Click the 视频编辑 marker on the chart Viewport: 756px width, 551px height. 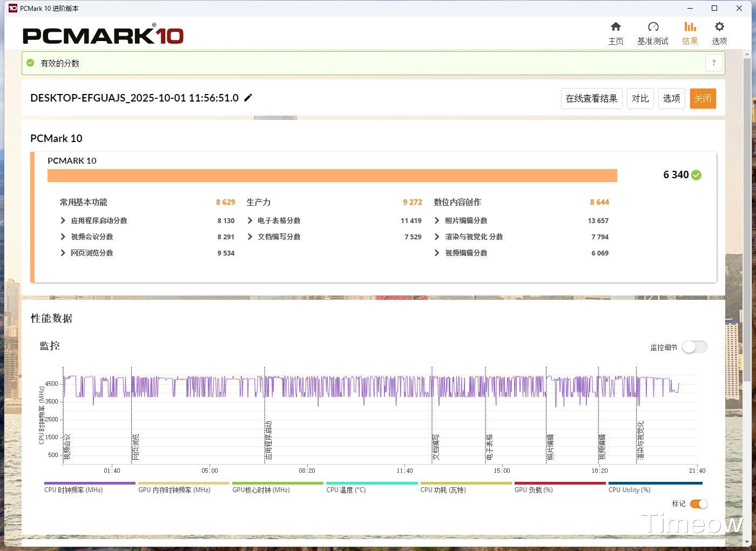602,447
